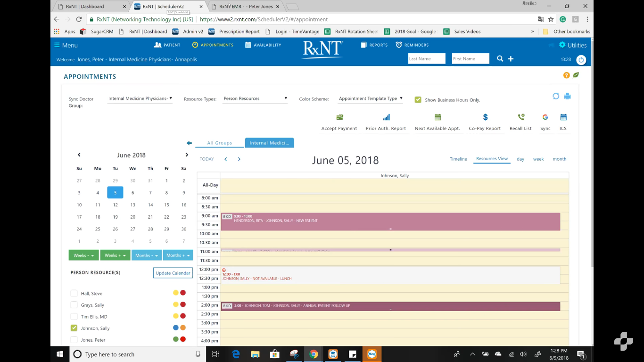The height and width of the screenshot is (362, 644).
Task: Open the Reminders nav menu
Action: click(x=412, y=45)
